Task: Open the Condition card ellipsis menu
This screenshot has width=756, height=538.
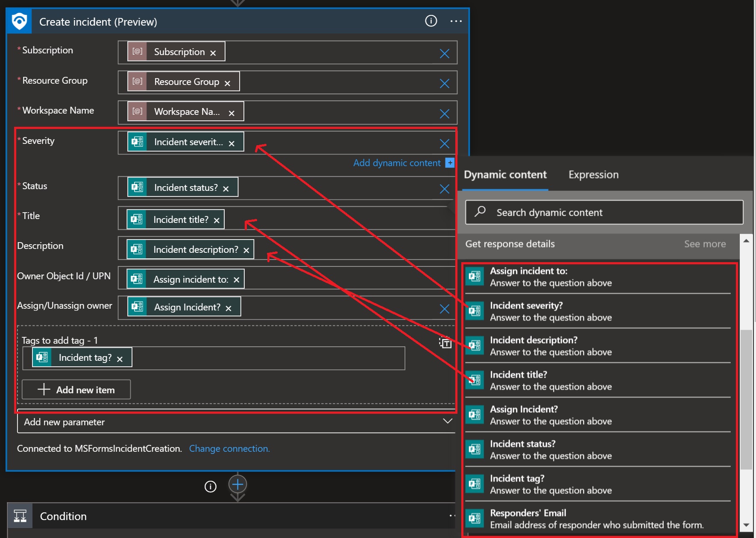Action: [452, 516]
